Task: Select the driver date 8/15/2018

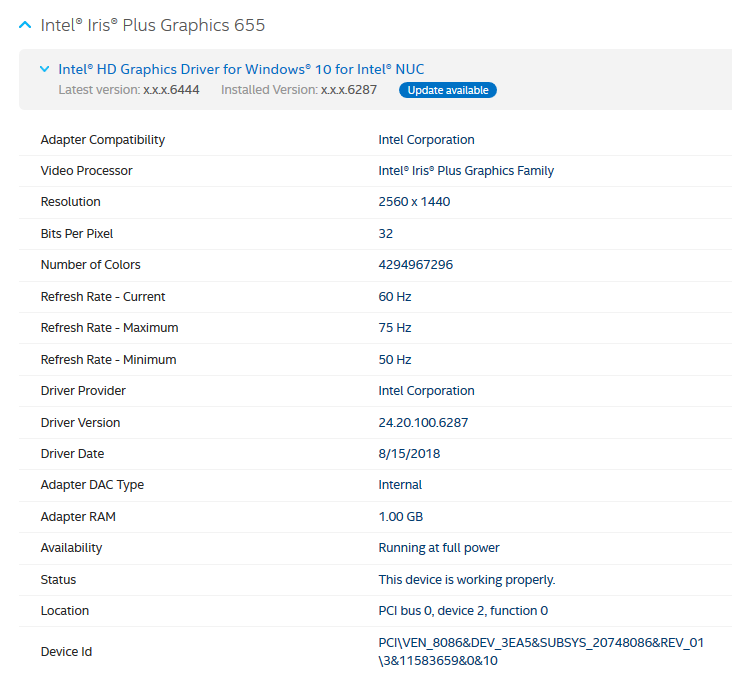Action: tap(409, 454)
